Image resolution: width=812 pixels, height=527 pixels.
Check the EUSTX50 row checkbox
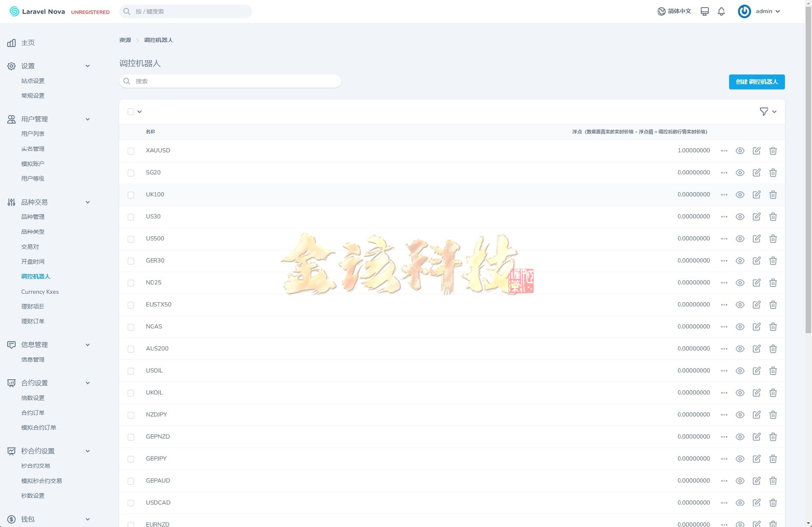[x=131, y=305]
